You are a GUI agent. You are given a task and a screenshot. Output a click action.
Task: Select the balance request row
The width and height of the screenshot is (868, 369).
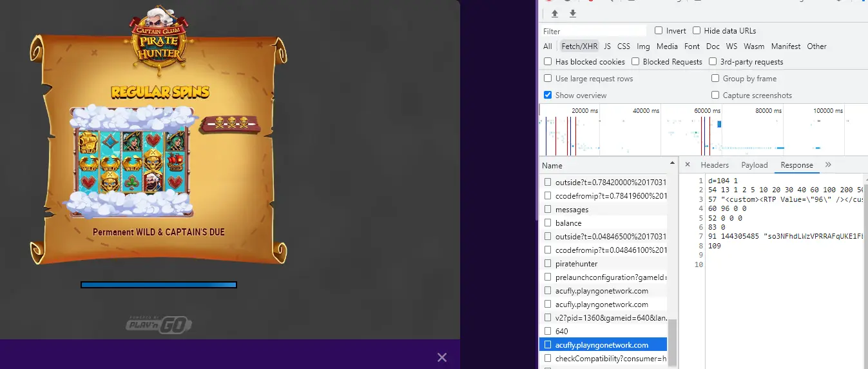point(603,223)
